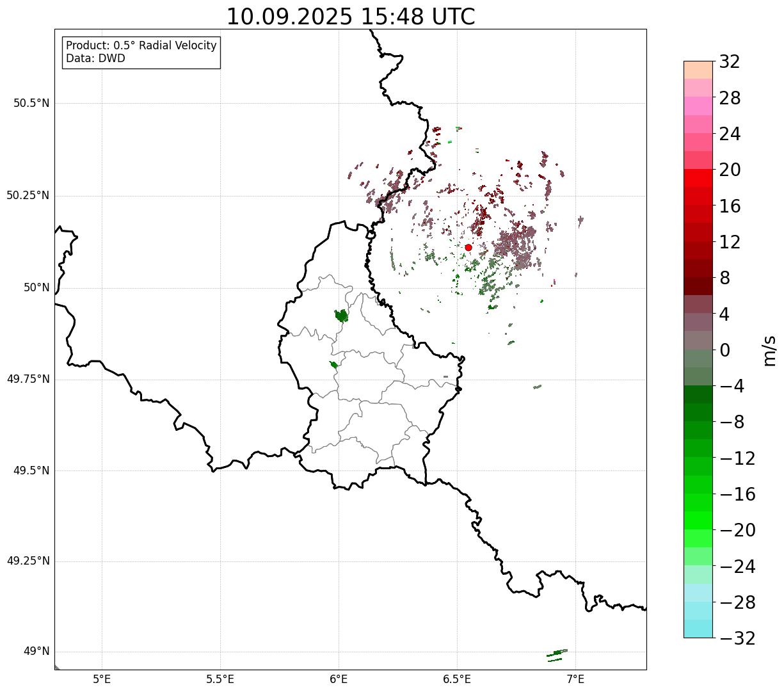Viewport: 784px width, 692px height.
Task: Click the 49°N latitude label
Action: [36, 651]
